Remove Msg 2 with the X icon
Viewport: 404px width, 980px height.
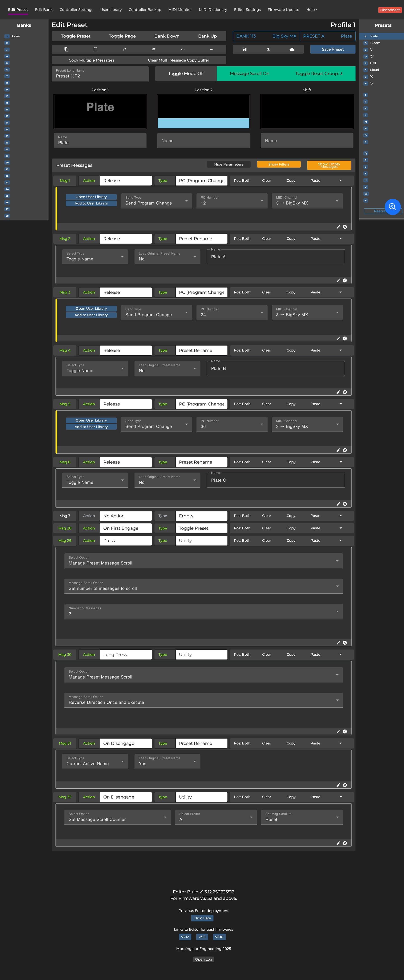(x=345, y=280)
